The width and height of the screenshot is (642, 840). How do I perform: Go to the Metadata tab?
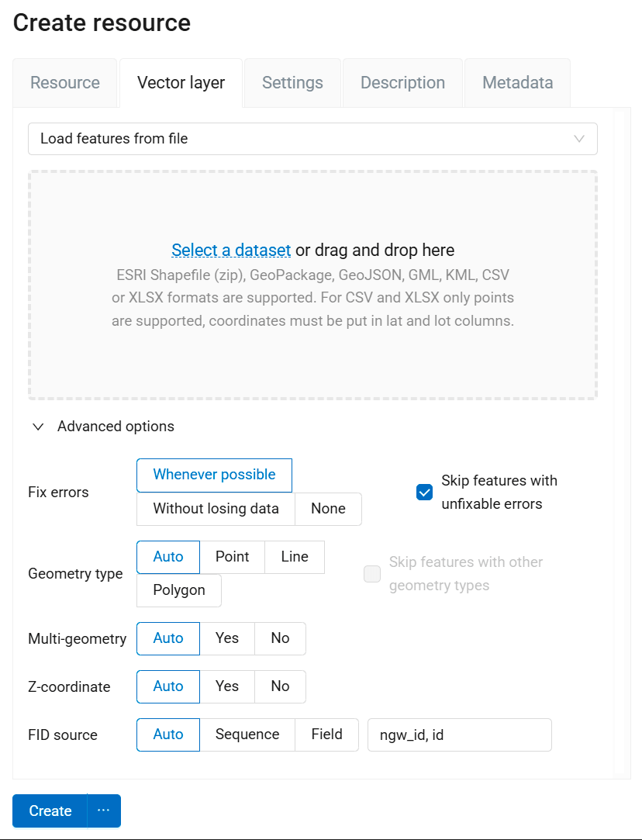click(517, 83)
